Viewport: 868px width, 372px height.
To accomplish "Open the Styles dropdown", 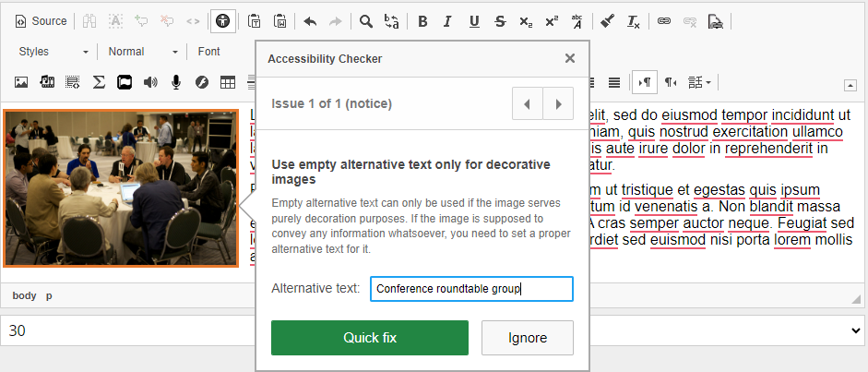I will point(54,52).
